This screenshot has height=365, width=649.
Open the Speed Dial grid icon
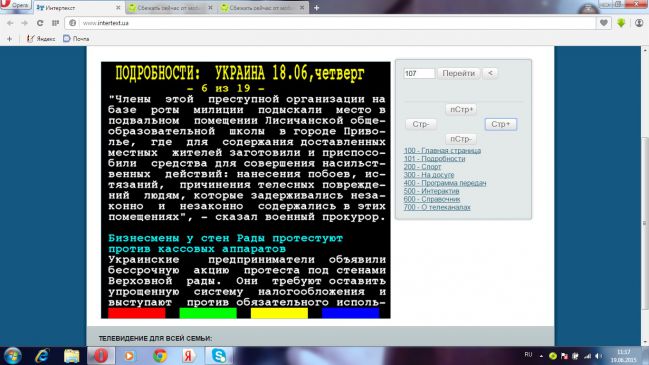point(55,23)
